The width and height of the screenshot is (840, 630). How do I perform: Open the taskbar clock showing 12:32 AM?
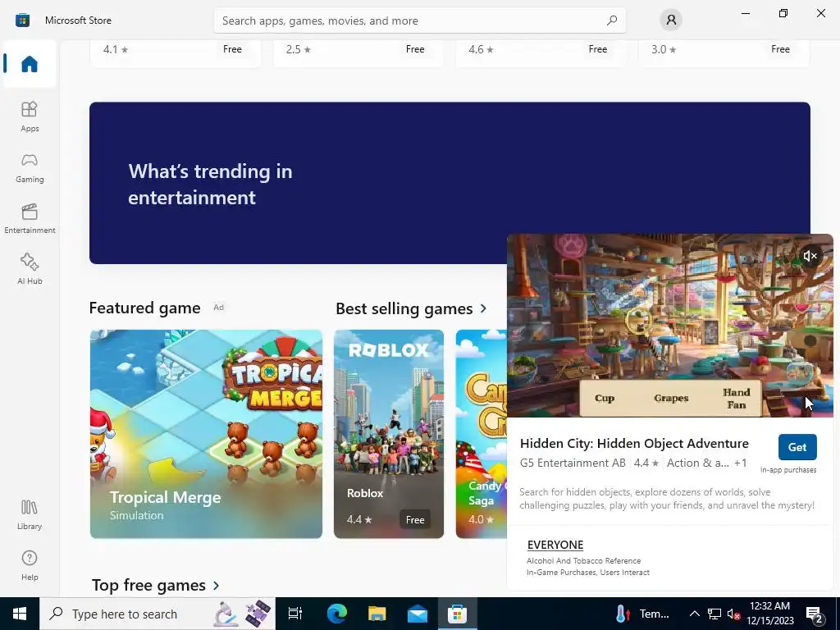click(769, 614)
